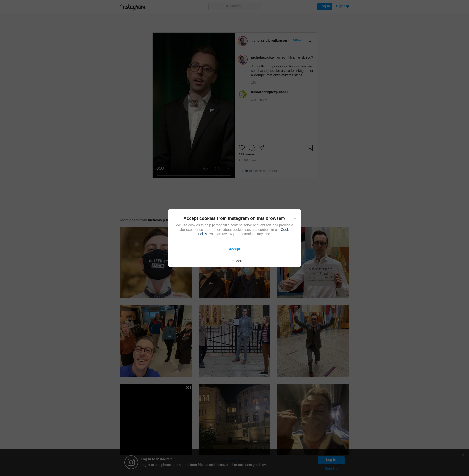The width and height of the screenshot is (469, 476).
Task: Open video three-dot options menu
Action: [229, 168]
